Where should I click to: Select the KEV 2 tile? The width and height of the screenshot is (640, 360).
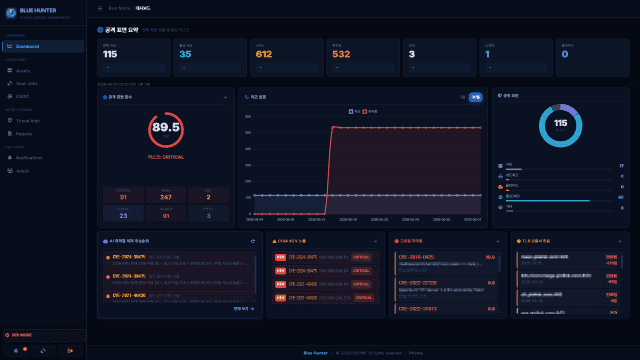[208, 195]
